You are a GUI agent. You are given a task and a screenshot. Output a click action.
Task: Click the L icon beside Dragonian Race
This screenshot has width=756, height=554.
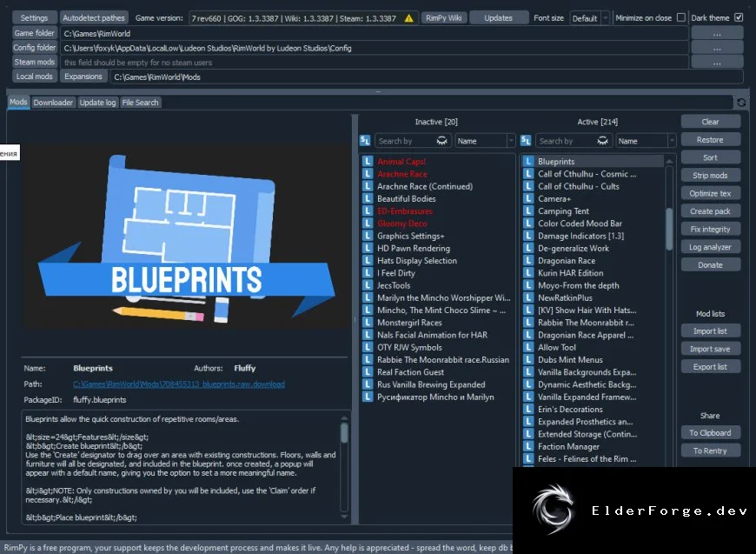point(528,260)
